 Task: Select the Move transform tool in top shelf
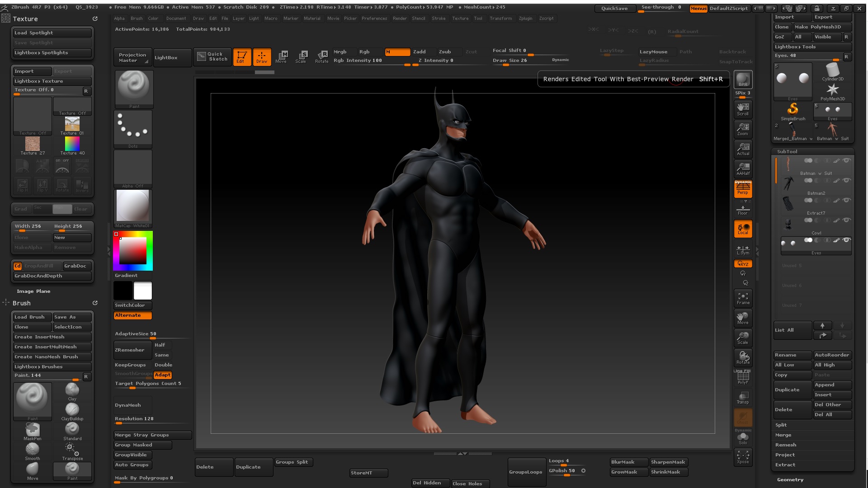pos(282,57)
